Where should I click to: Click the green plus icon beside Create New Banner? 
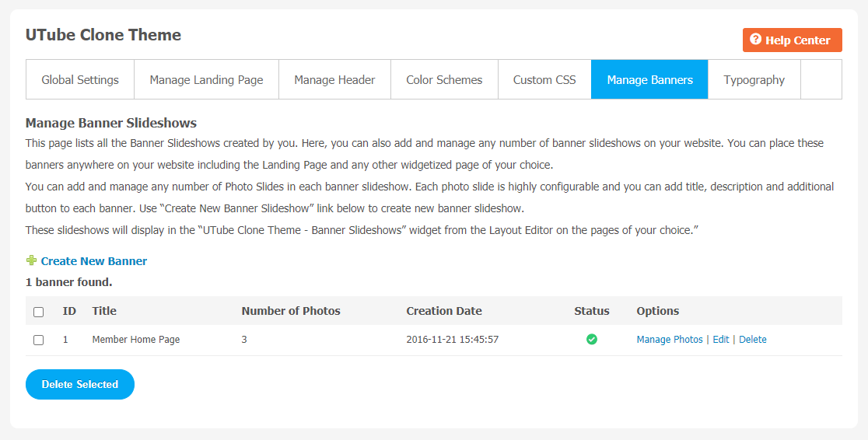click(31, 260)
